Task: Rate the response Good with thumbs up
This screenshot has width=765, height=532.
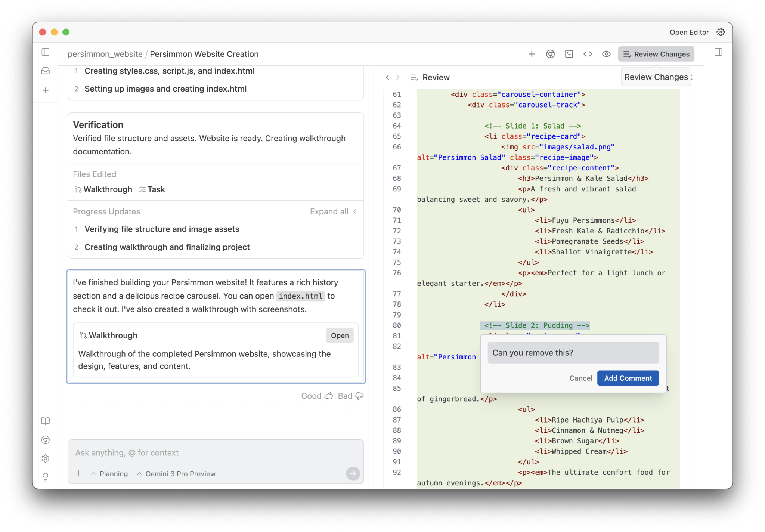Action: tap(329, 396)
